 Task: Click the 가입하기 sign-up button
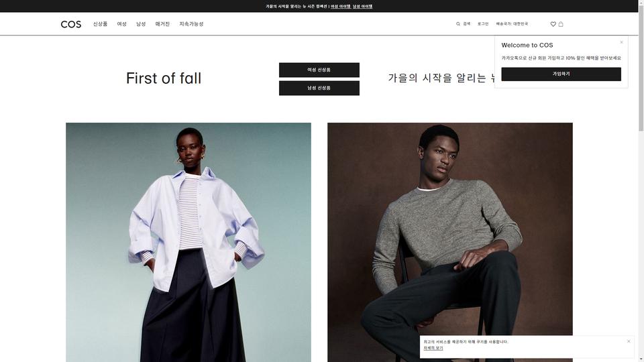tap(561, 74)
